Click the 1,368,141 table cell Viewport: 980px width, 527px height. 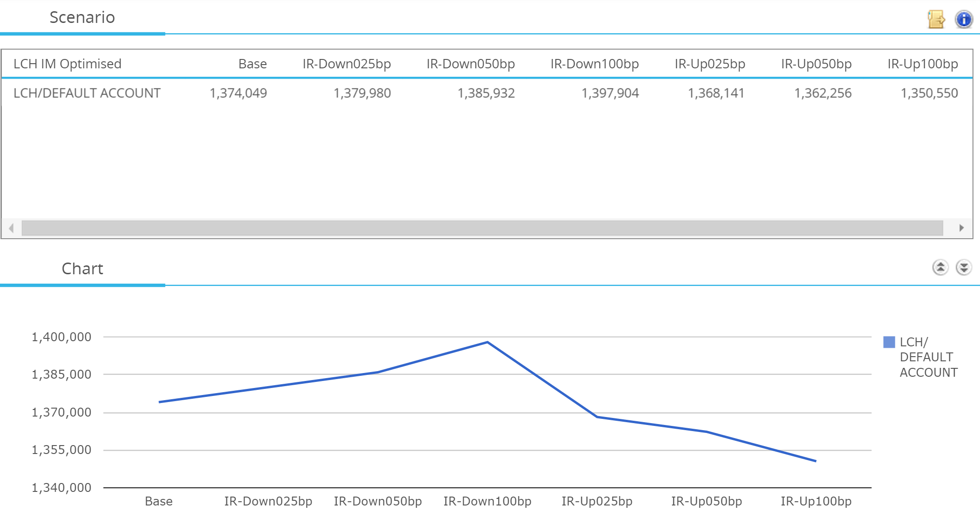[716, 93]
